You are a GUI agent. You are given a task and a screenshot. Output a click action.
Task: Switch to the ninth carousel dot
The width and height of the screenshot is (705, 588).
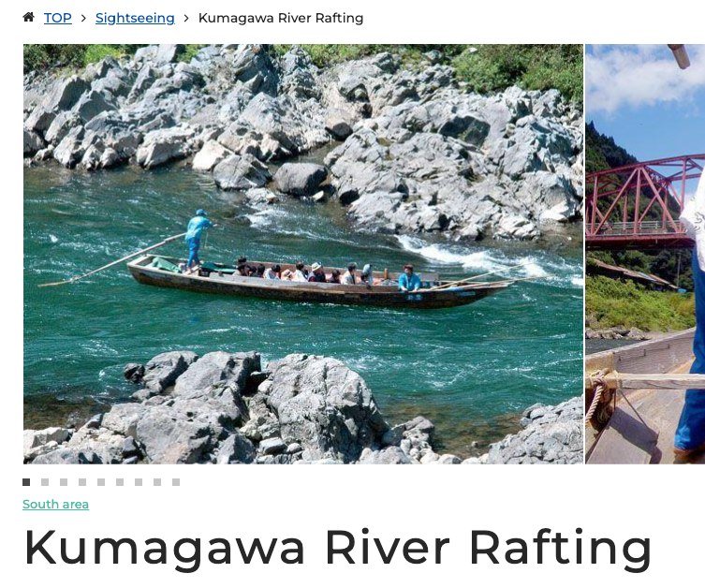coord(176,482)
